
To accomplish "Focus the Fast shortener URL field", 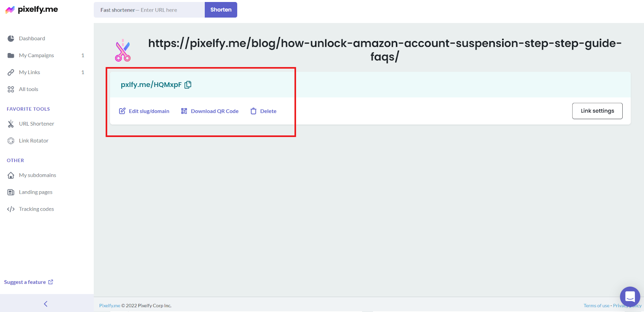I will pyautogui.click(x=149, y=10).
